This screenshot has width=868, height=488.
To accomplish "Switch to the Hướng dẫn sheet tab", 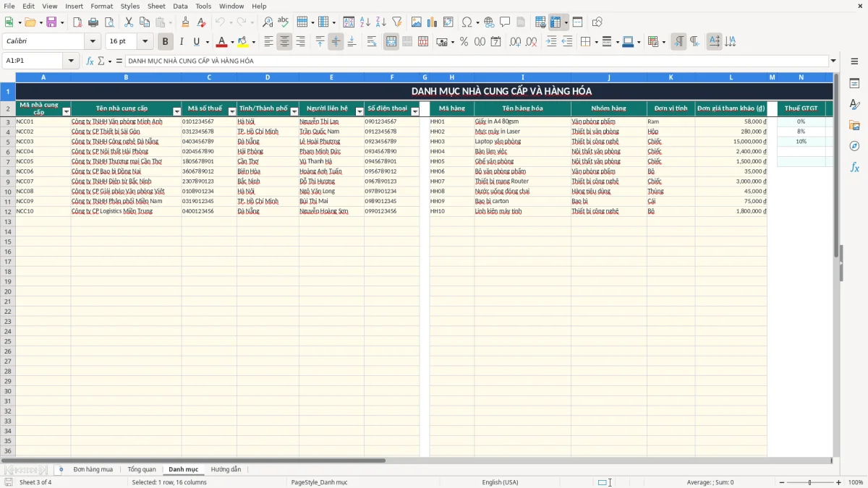I will point(226,469).
